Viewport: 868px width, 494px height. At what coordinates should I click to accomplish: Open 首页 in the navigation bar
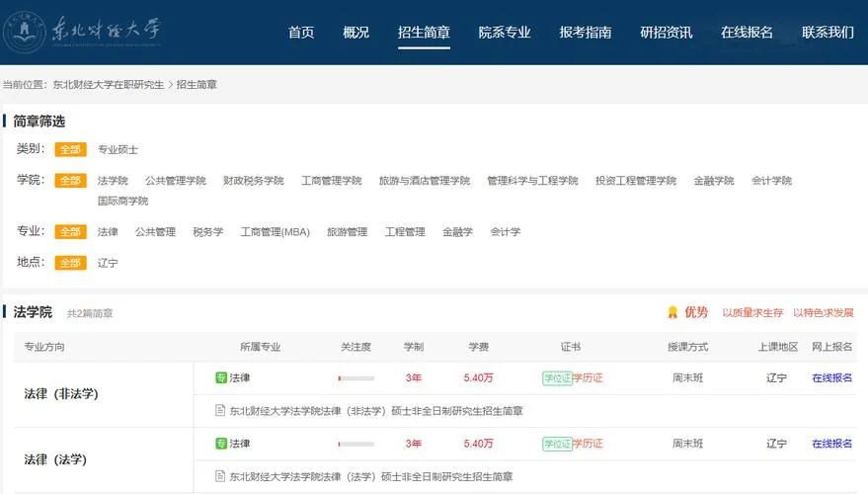coord(301,33)
